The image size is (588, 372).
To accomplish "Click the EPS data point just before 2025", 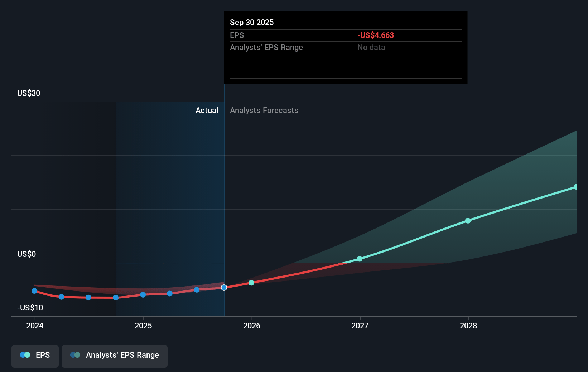I will (116, 298).
